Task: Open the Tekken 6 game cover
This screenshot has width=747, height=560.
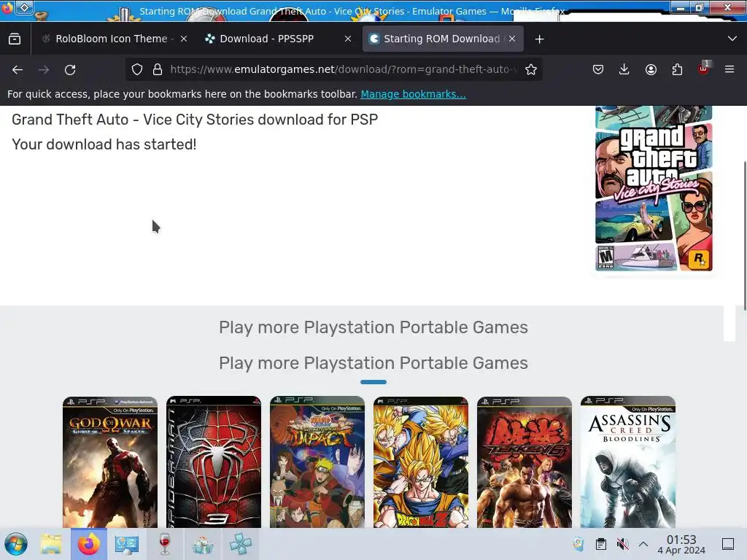Action: pos(524,462)
